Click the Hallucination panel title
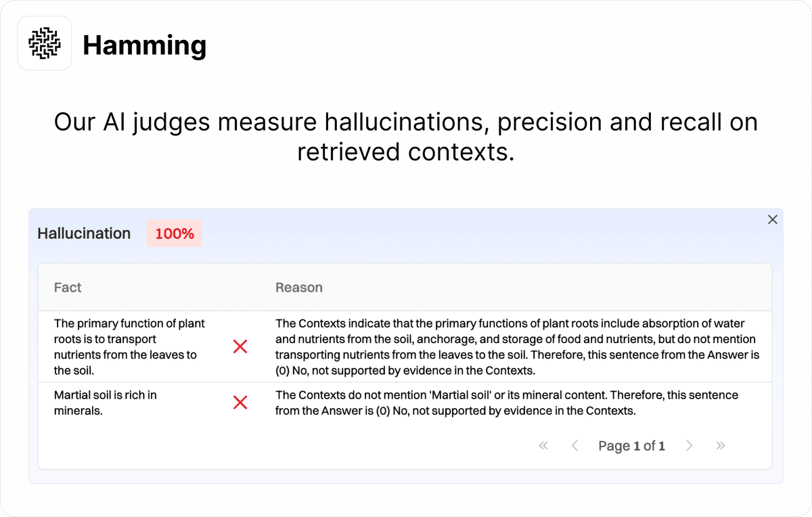812x517 pixels. pos(84,233)
